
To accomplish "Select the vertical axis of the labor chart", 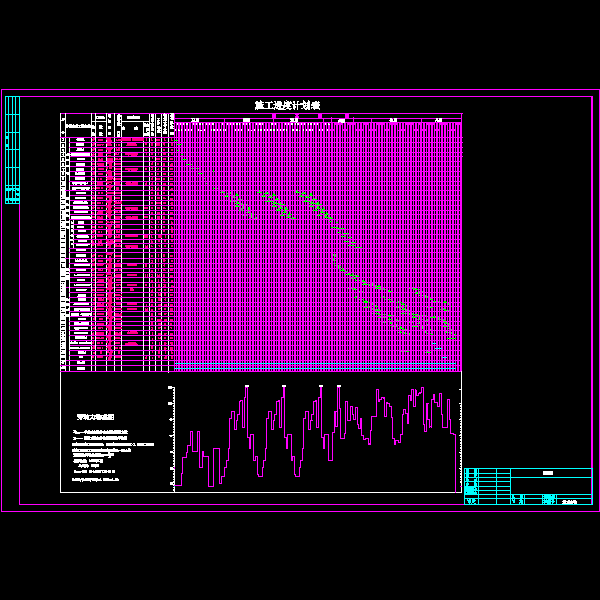I will (x=175, y=437).
